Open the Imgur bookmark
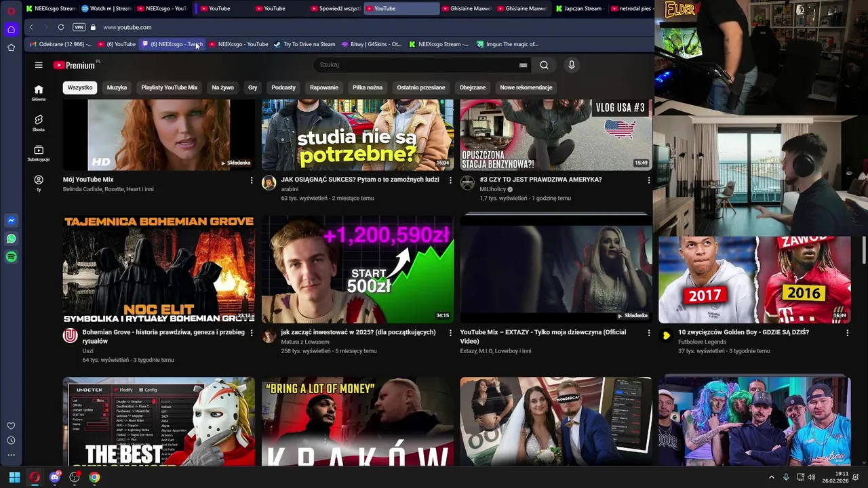The image size is (868, 488). click(507, 44)
